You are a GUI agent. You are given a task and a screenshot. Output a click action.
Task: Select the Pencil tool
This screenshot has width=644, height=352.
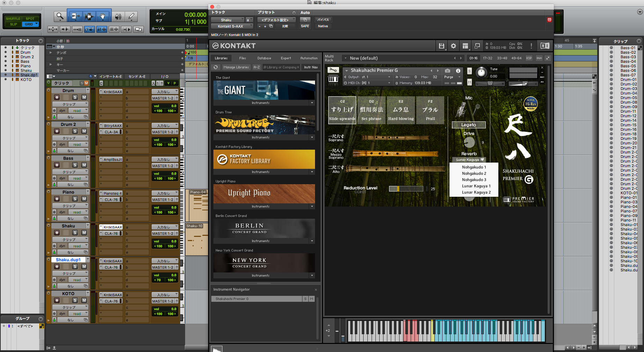point(131,16)
